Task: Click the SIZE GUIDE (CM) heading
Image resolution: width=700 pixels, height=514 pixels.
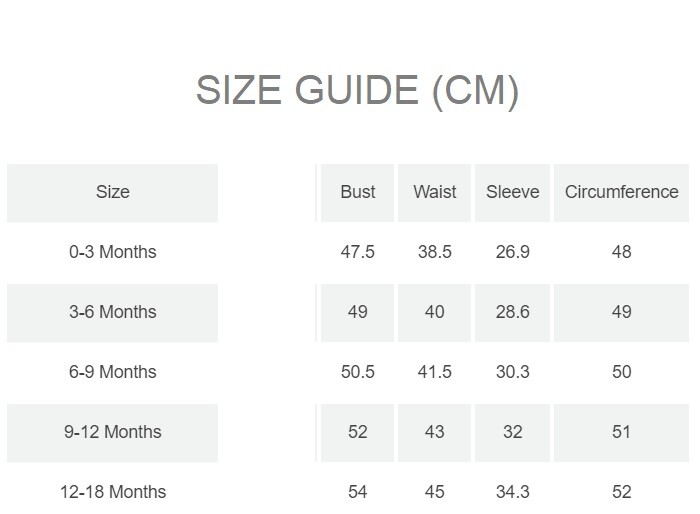Action: pyautogui.click(x=357, y=91)
